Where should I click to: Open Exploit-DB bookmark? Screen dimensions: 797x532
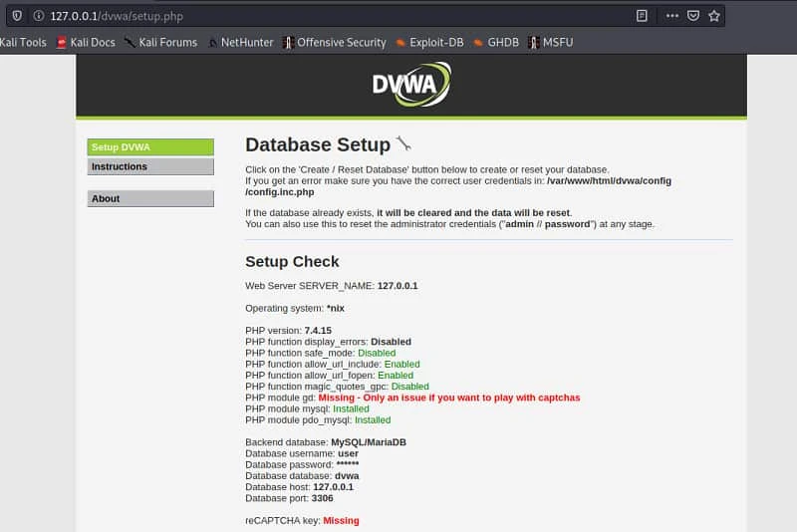point(429,43)
